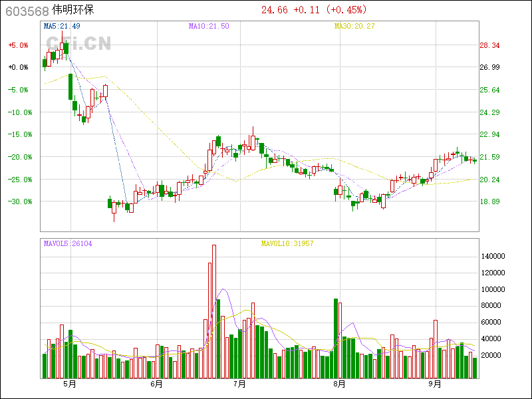
Task: Click the current price 24.66 in the header
Action: pyautogui.click(x=275, y=10)
